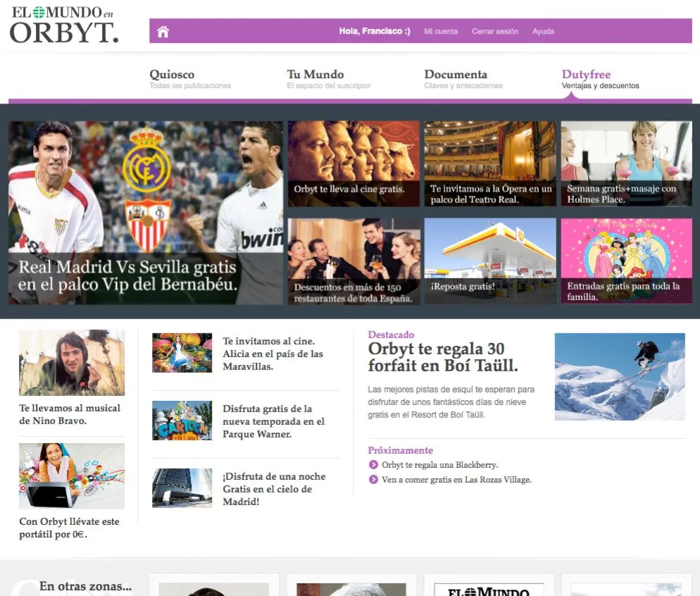Open the Ópera Teatro Real tile
700x596 pixels.
[490, 163]
